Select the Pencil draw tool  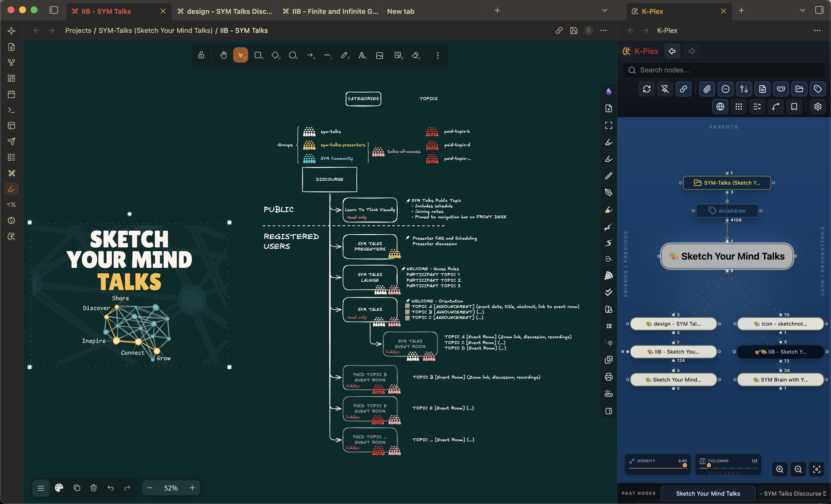click(345, 55)
